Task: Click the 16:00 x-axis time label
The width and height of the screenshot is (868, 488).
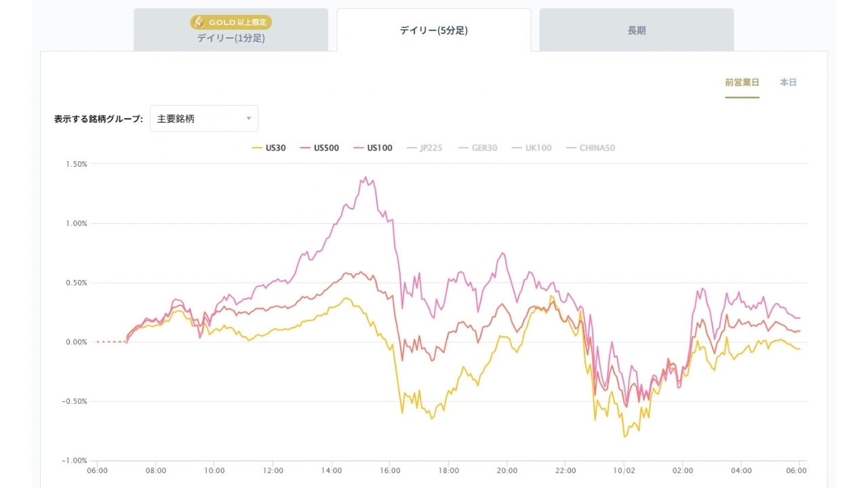Action: point(390,470)
